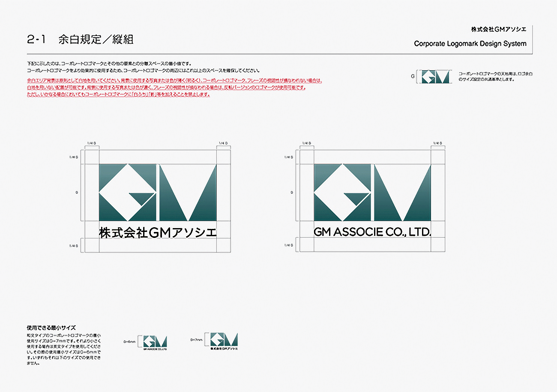This screenshot has width=557, height=392.
Task: Click the small GM logo in the top-right corner
Action: 435,77
